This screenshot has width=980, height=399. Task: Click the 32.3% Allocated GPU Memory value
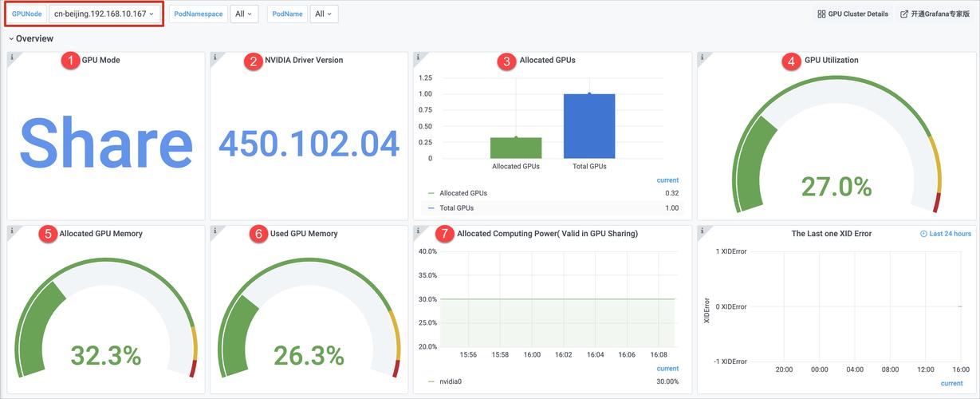[x=106, y=356]
